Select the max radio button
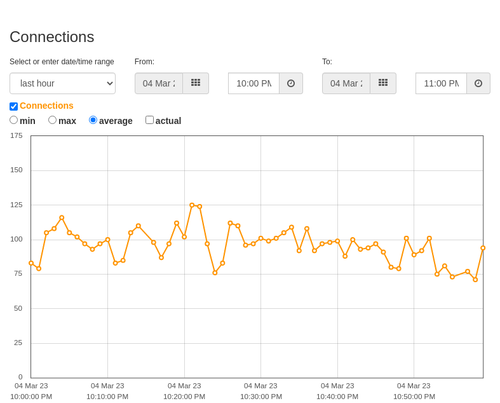 [52, 120]
